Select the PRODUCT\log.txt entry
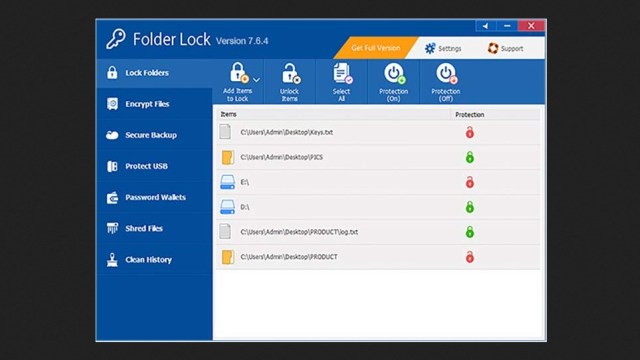 pos(378,232)
